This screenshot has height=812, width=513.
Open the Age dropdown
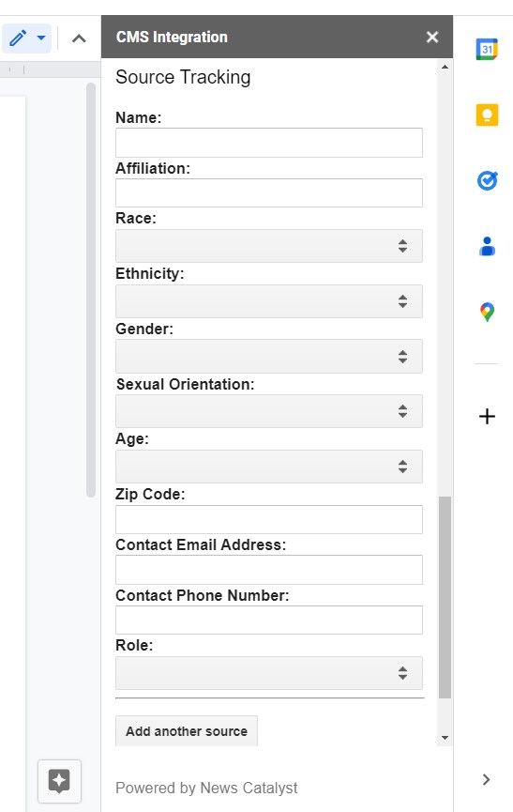(269, 466)
